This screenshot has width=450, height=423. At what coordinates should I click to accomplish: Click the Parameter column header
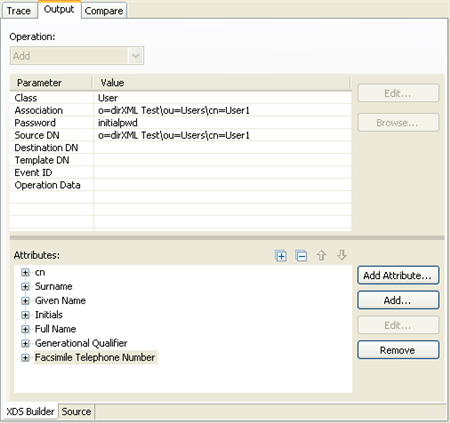[51, 83]
